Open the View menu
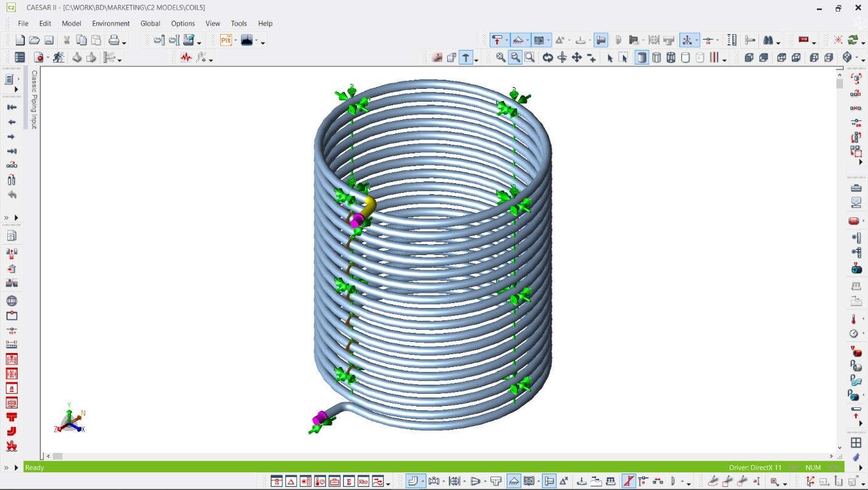Viewport: 868px width, 490px height. [213, 23]
